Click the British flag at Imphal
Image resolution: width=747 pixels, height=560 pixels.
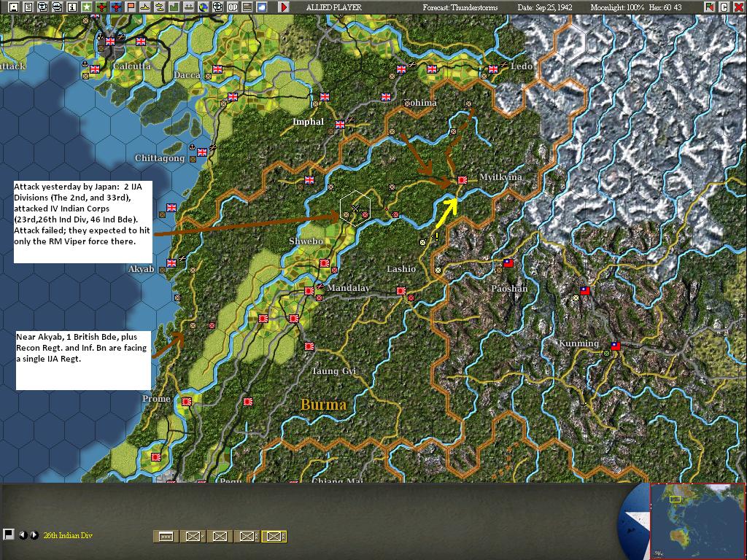click(x=340, y=125)
